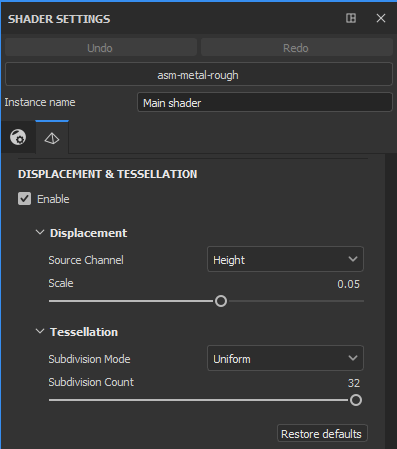Close the Shader Settings panel
This screenshot has height=449, width=397.
pyautogui.click(x=381, y=18)
